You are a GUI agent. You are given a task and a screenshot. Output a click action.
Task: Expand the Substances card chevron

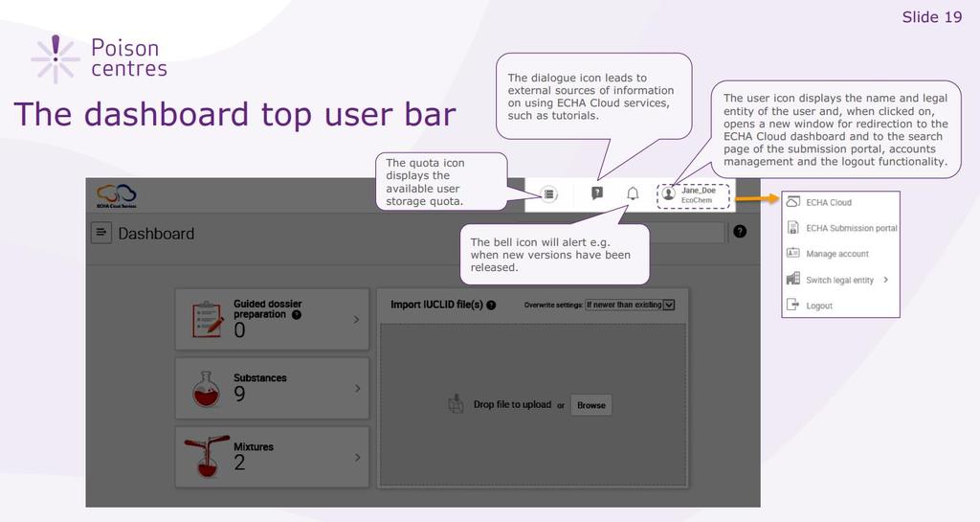[358, 388]
